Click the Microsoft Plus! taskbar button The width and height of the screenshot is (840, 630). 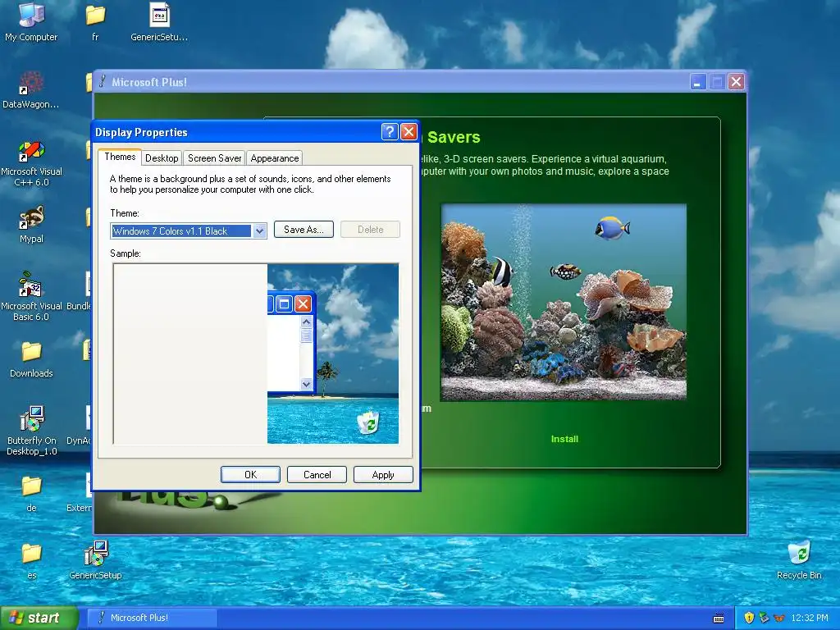pos(152,618)
